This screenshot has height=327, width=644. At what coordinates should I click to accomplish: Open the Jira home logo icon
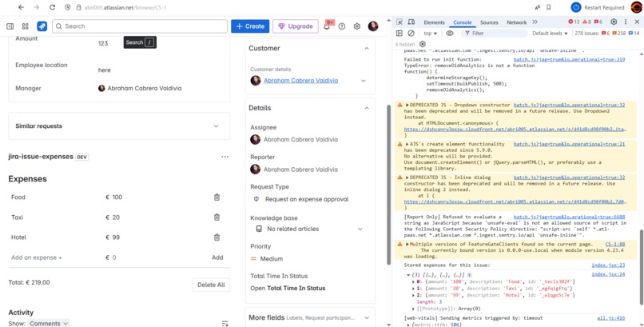[x=42, y=26]
